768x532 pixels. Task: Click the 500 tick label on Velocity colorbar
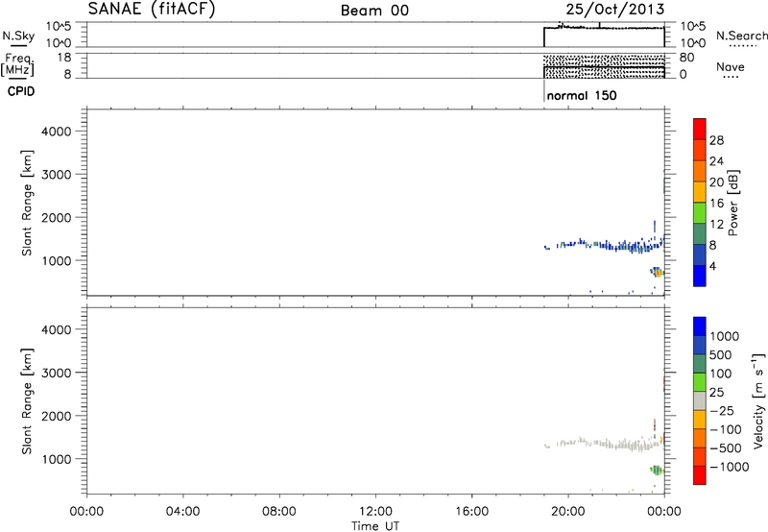(721, 355)
